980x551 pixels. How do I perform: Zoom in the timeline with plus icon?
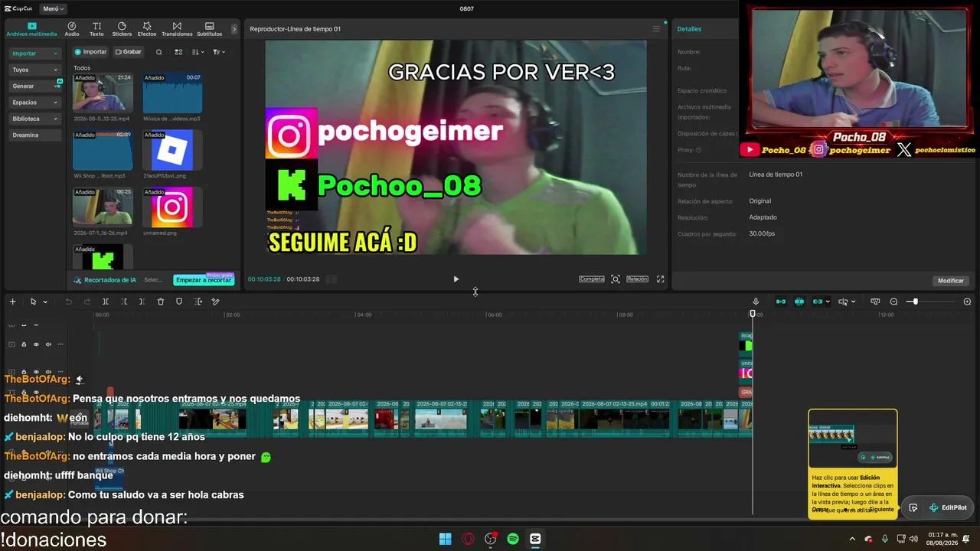click(x=967, y=302)
